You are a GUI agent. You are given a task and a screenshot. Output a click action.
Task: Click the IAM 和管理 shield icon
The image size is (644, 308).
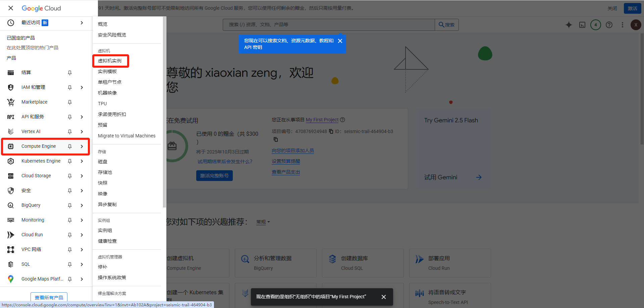11,87
